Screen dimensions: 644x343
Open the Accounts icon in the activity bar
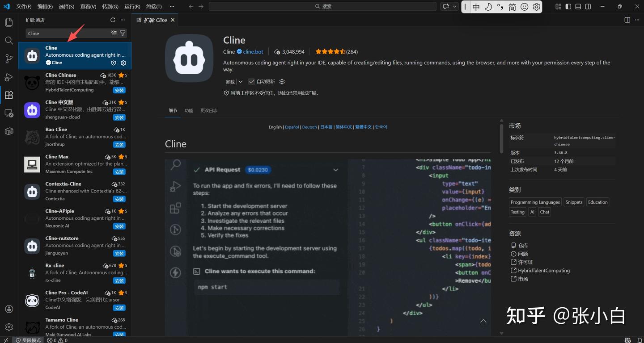click(9, 309)
